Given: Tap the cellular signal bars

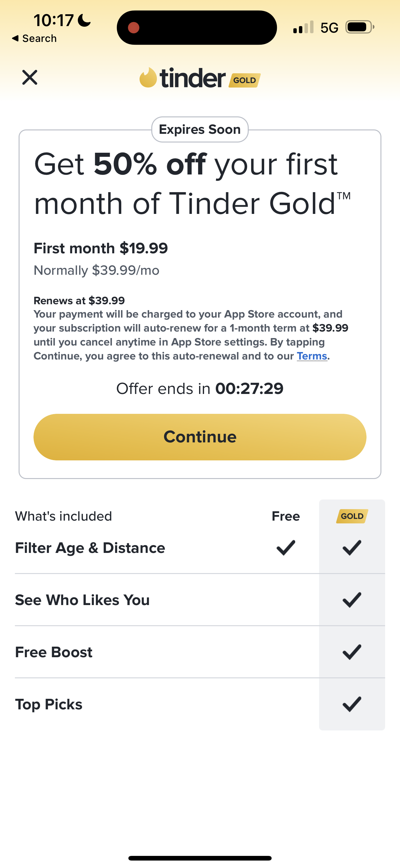Looking at the screenshot, I should [303, 27].
